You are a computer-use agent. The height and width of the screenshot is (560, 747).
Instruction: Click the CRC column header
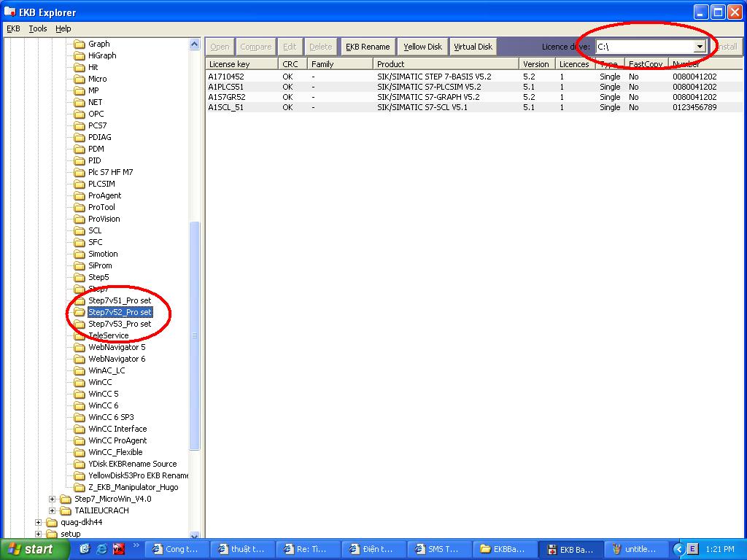[293, 64]
